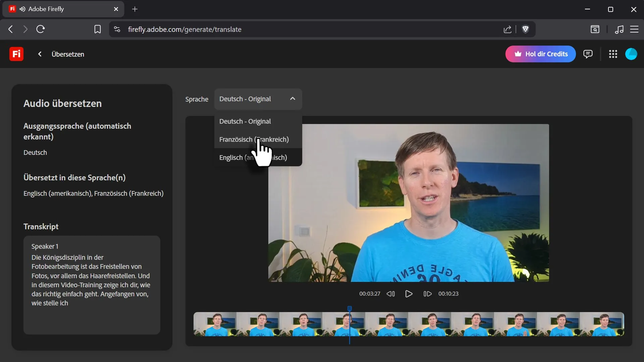Click the last thumbnail in timeline strip

coord(602,324)
